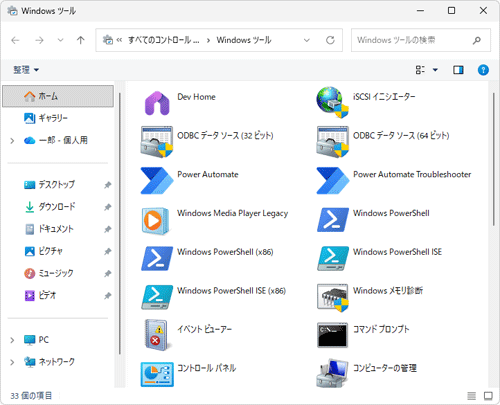
Task: Click the search magnifier icon
Action: (x=477, y=40)
